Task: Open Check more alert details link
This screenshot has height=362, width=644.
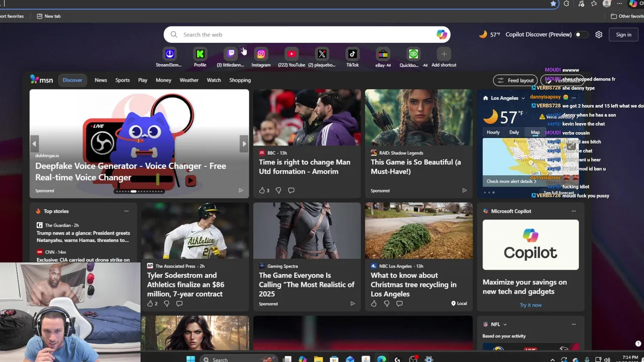Action: pyautogui.click(x=511, y=182)
